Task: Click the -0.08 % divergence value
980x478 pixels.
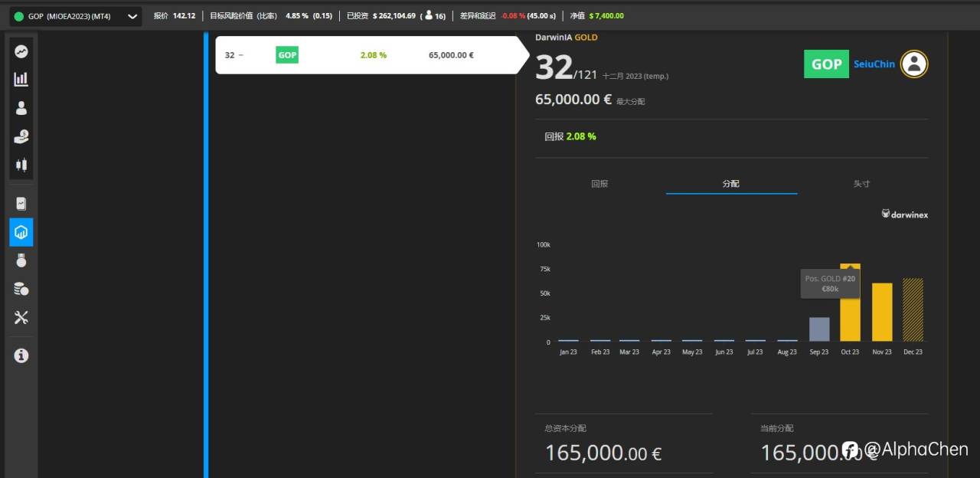Action: click(x=514, y=16)
